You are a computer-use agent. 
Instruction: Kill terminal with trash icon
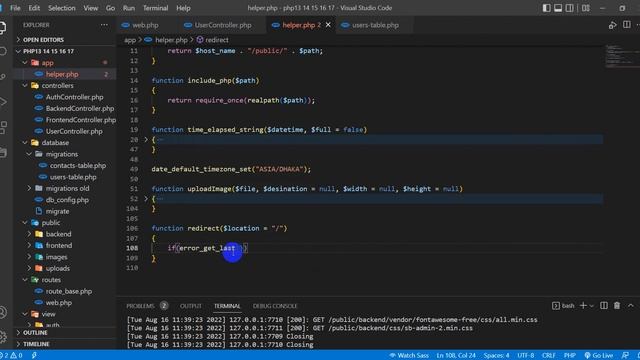617,305
